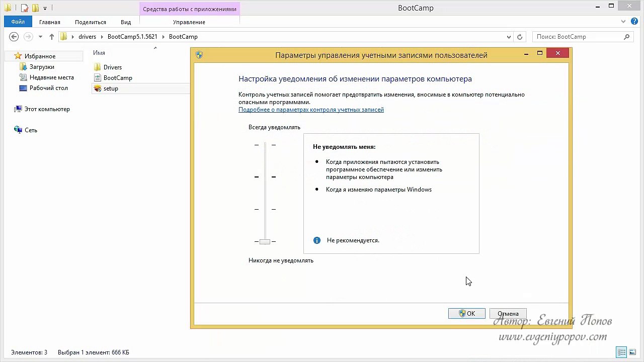Select Этот компьютер in the navigation pane
The width and height of the screenshot is (644, 362).
47,109
